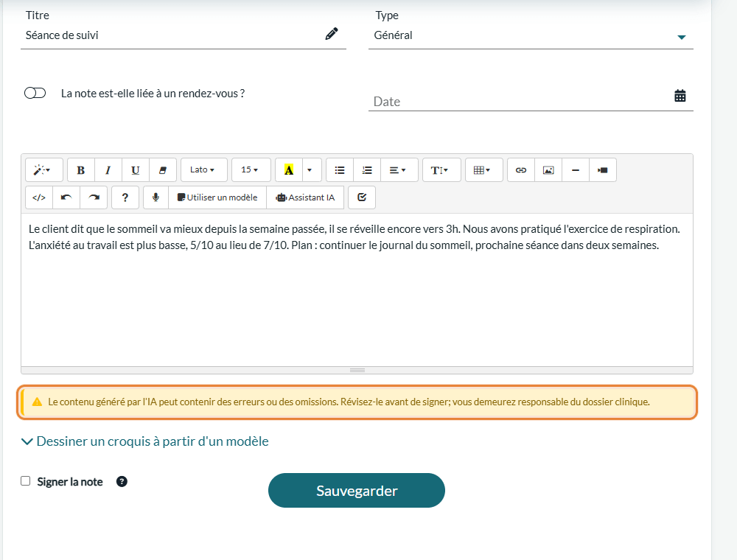Click 'Utiliser un modèle' button

tap(217, 197)
